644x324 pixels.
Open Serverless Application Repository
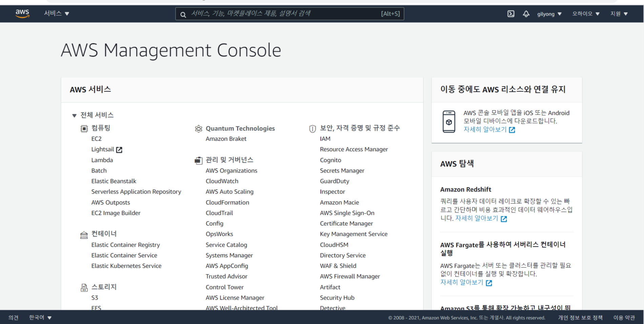pos(136,192)
